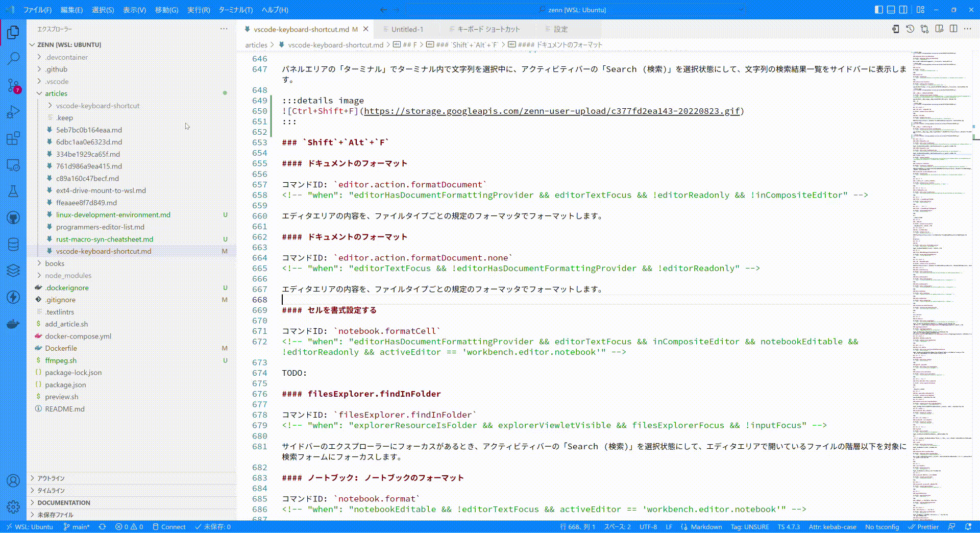Click the editor minimap
Image resolution: width=980 pixels, height=533 pixels.
point(942,286)
